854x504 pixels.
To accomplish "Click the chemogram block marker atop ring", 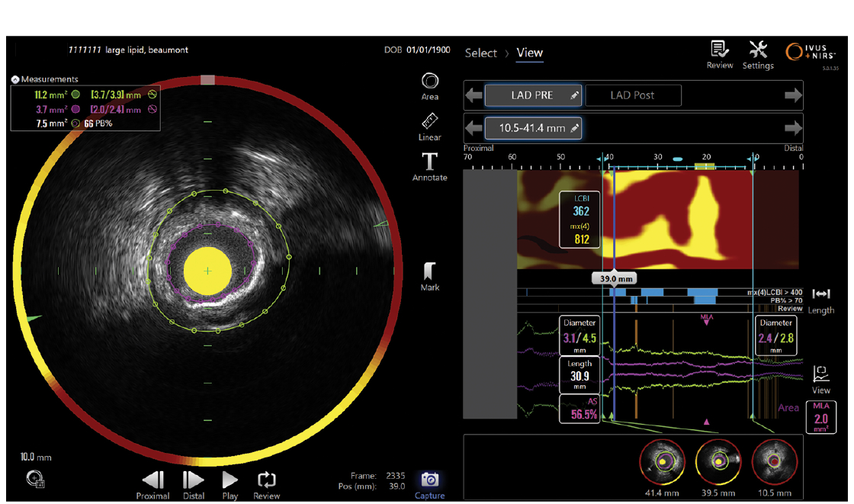I will 207,80.
